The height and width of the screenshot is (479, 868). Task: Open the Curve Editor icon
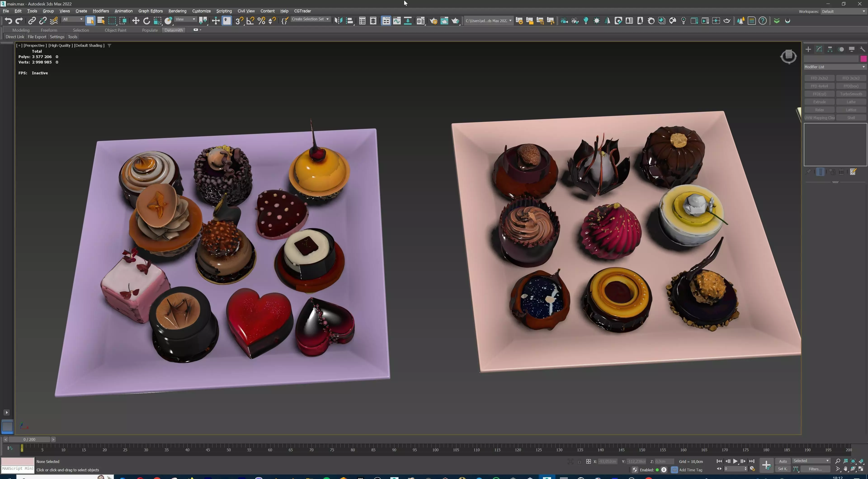point(397,21)
